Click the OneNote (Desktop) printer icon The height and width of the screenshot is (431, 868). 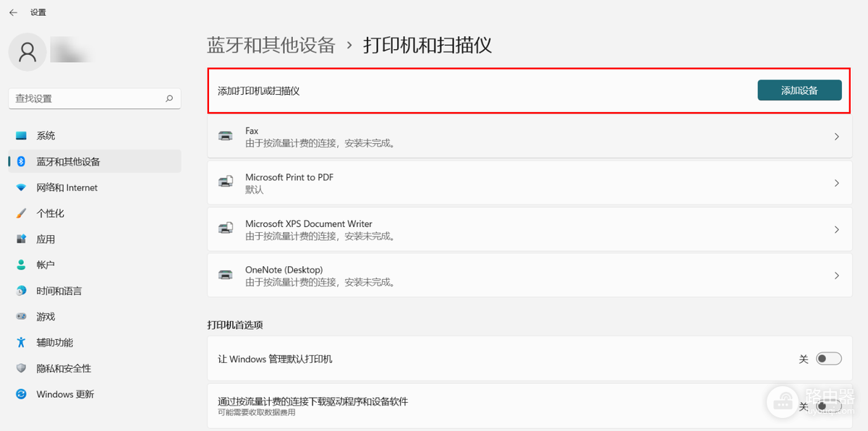[x=226, y=276]
